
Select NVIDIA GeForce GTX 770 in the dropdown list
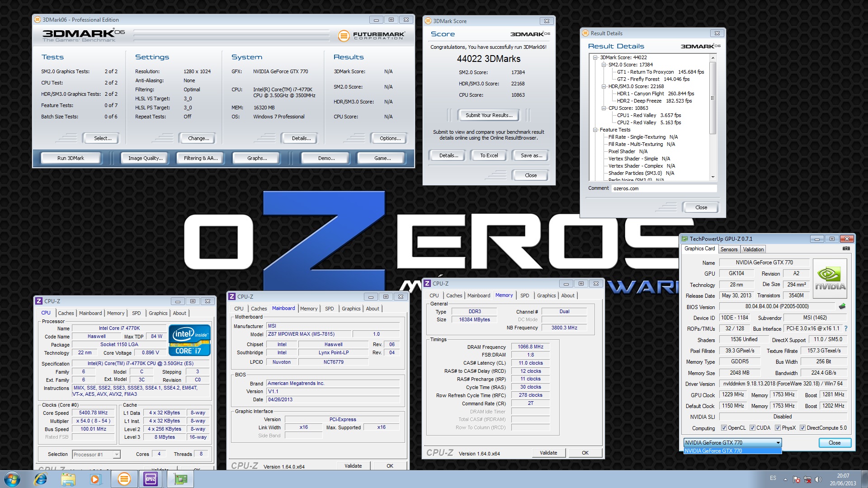coord(732,451)
